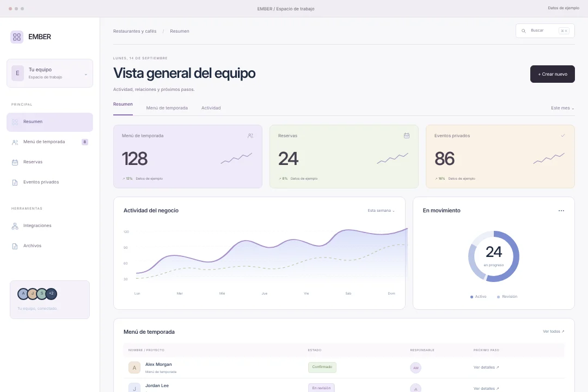Screen dimensions: 588x392
Task: Click the E workspace avatar icon
Action: click(17, 73)
